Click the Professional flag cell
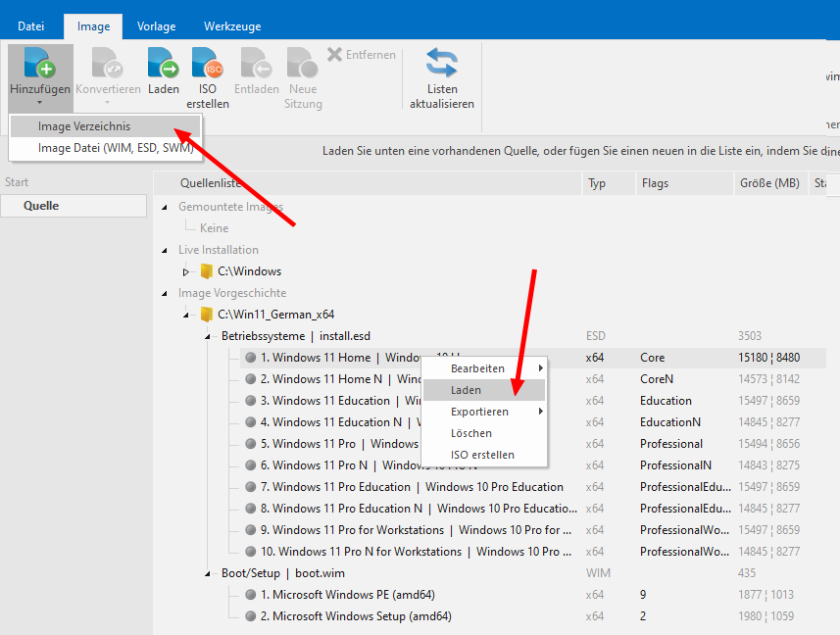840x635 pixels. coord(671,443)
